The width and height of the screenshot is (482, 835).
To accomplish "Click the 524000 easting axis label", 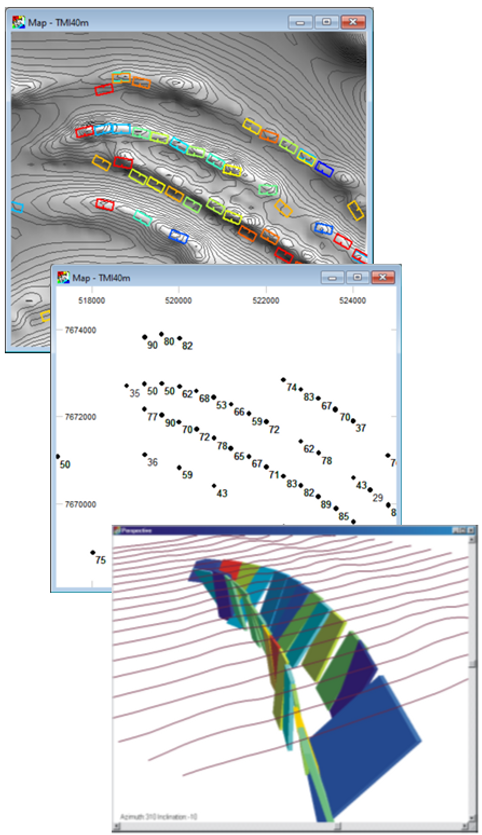I will 353,301.
